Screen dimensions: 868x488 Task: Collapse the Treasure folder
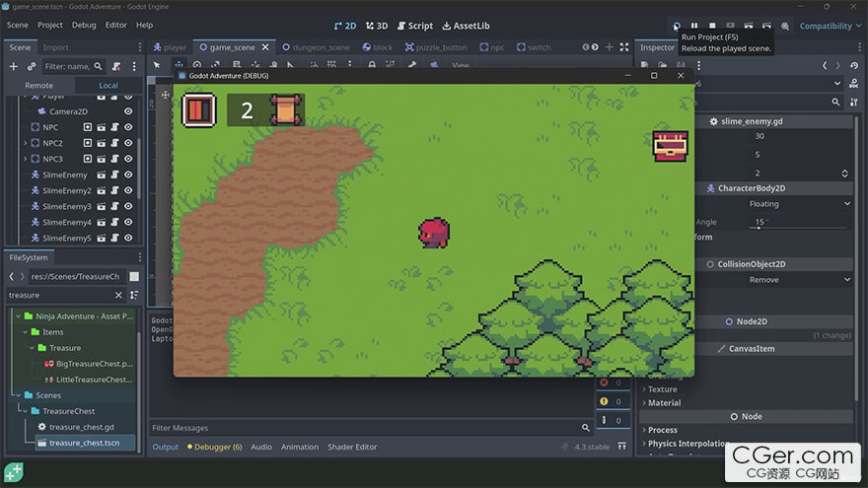[x=32, y=348]
